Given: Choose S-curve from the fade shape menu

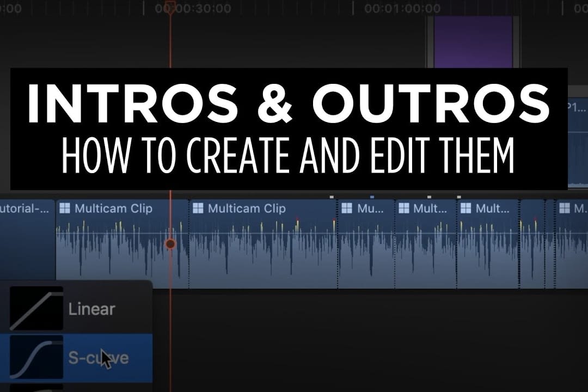Looking at the screenshot, I should tap(98, 358).
